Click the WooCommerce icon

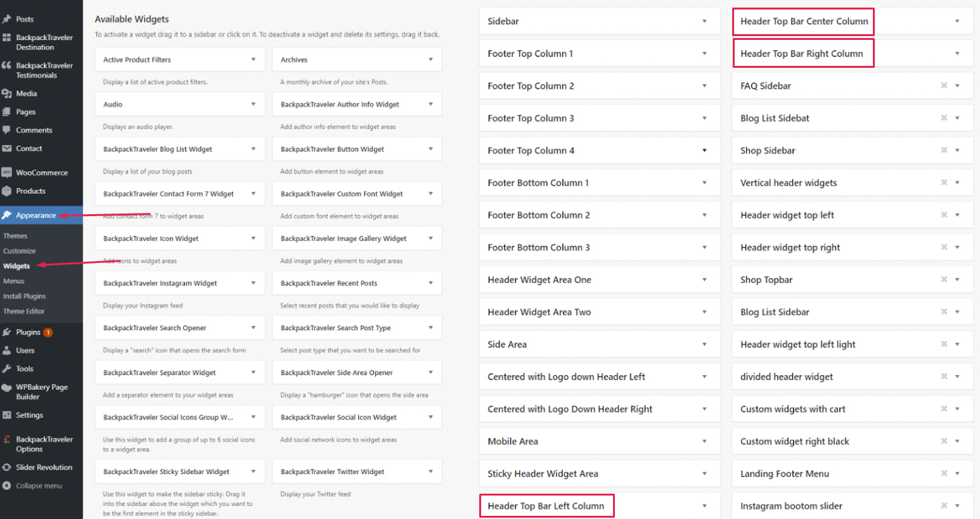tap(7, 172)
